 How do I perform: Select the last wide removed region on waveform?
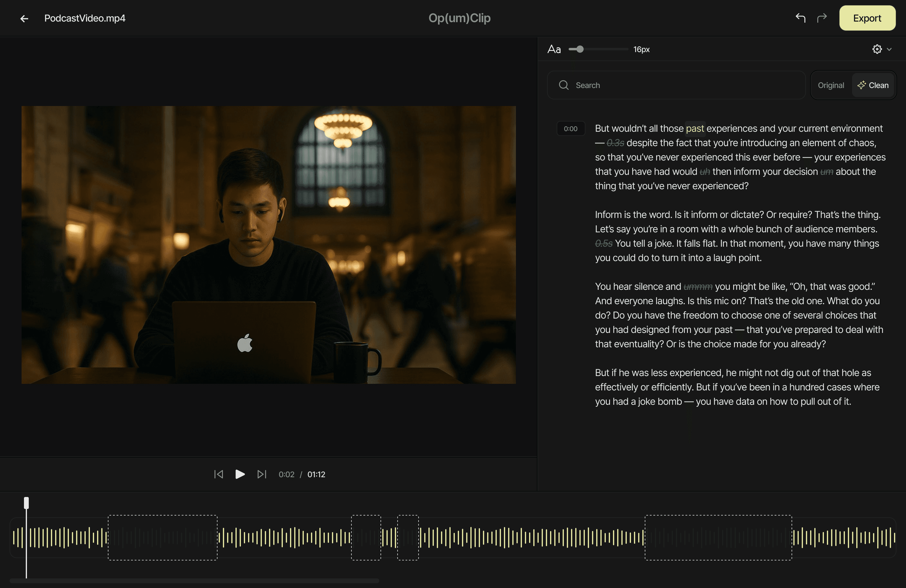coord(718,537)
